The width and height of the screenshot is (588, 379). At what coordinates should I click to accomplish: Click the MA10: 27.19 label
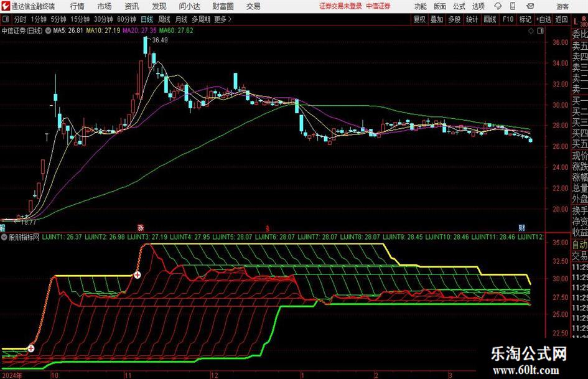[103, 30]
